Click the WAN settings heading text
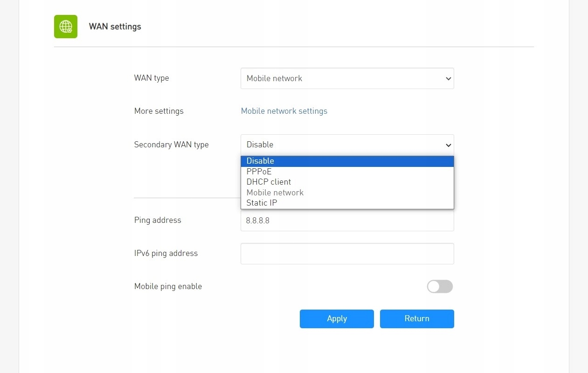Image resolution: width=588 pixels, height=373 pixels. click(115, 27)
